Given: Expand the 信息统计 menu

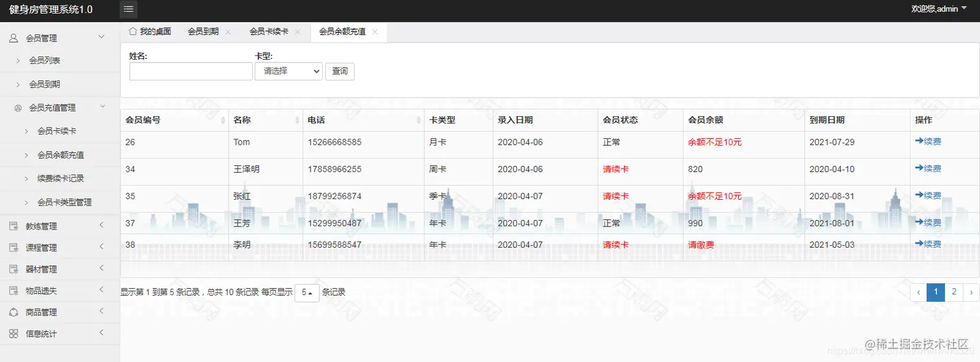Looking at the screenshot, I should 102,332.
